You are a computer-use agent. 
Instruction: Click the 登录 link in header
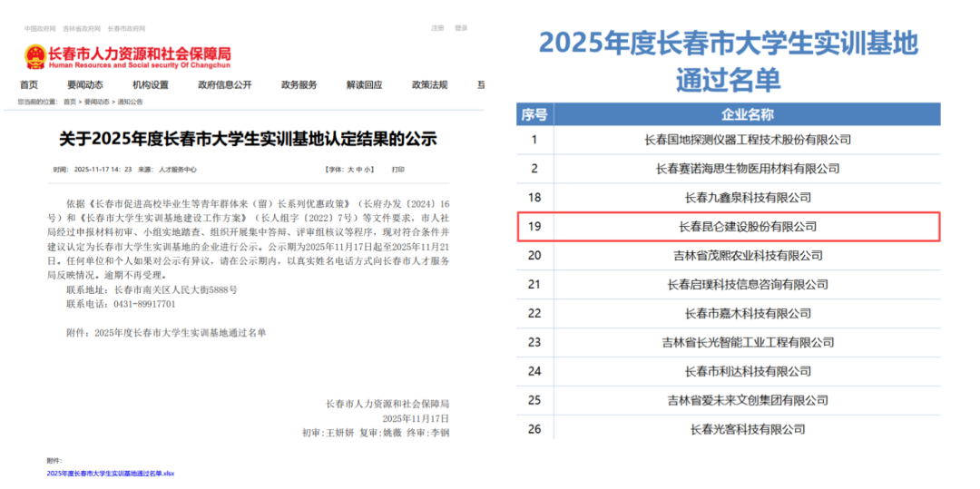461,28
